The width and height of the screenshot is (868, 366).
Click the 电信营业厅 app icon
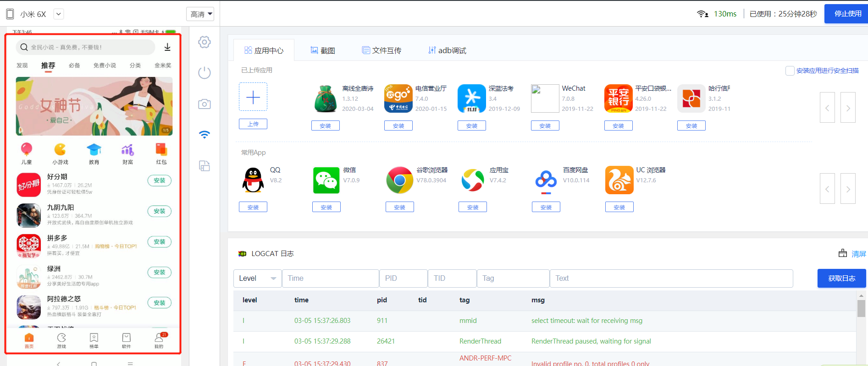click(x=398, y=98)
